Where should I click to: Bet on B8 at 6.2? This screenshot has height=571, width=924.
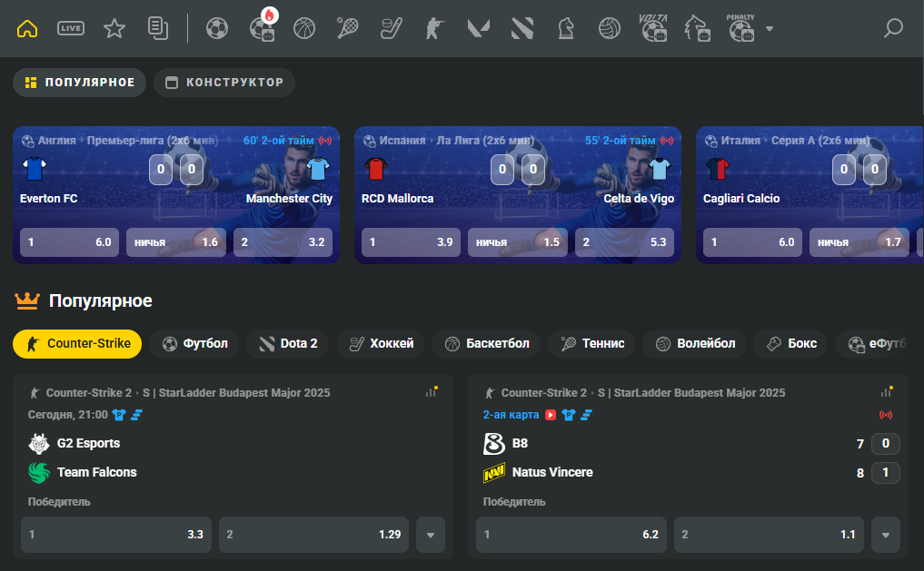[571, 535]
